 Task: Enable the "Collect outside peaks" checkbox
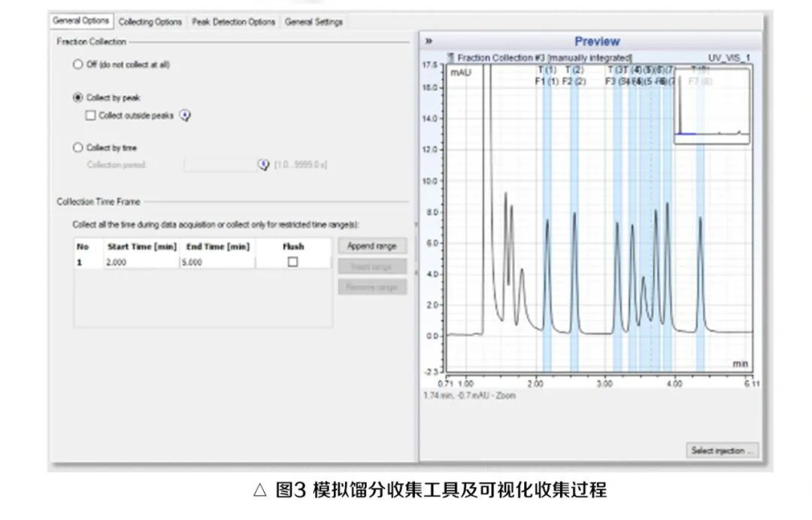click(x=90, y=116)
